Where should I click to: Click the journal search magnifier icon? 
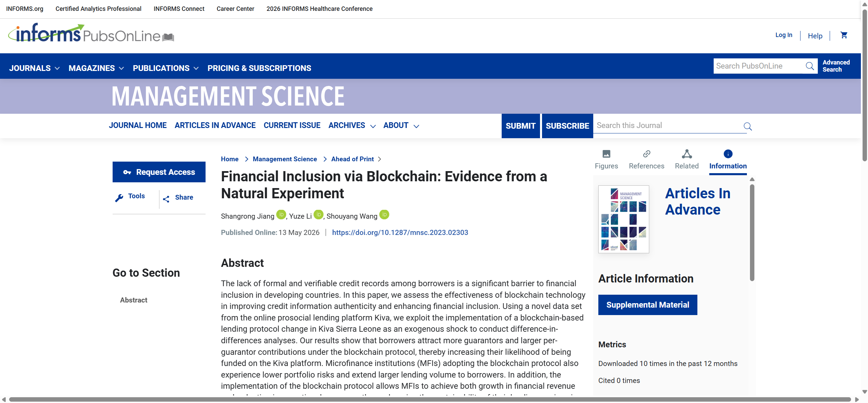tap(748, 126)
